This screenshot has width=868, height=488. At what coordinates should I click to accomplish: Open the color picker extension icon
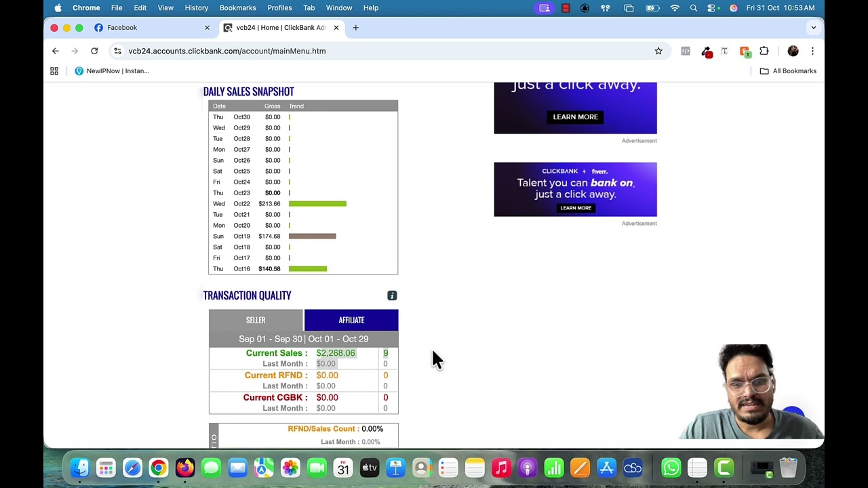pyautogui.click(x=706, y=52)
